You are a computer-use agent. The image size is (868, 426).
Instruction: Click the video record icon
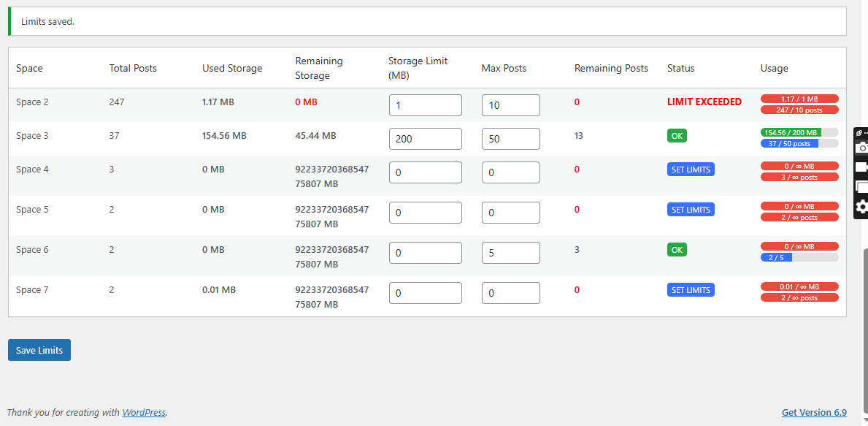coord(861,167)
